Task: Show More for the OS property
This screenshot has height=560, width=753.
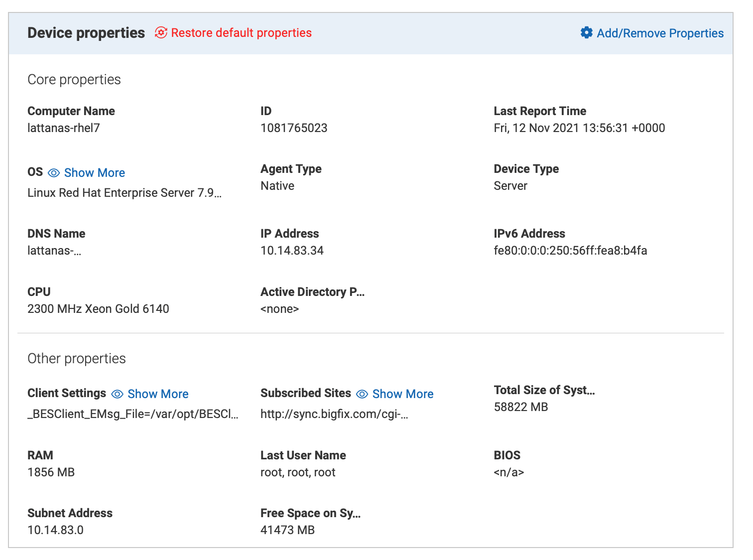Action: (94, 173)
